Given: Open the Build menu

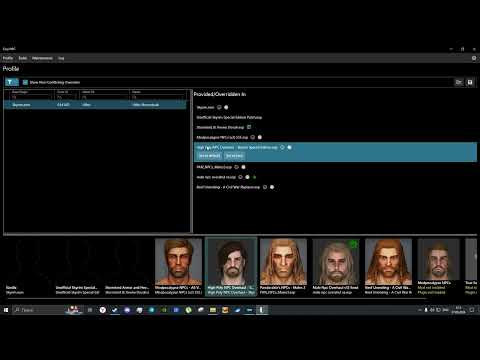Looking at the screenshot, I should 22,58.
